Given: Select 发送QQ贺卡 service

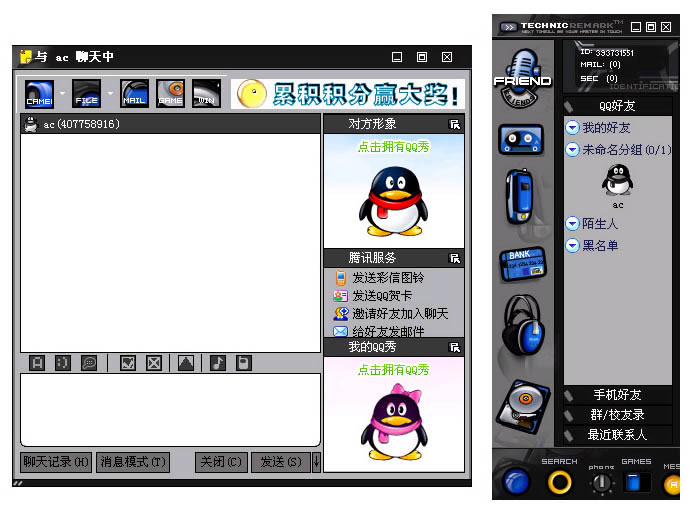Looking at the screenshot, I should (x=373, y=296).
